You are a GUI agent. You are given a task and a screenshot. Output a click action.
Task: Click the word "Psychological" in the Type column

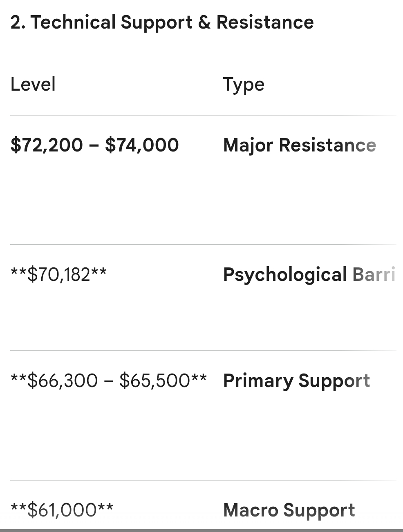click(285, 274)
